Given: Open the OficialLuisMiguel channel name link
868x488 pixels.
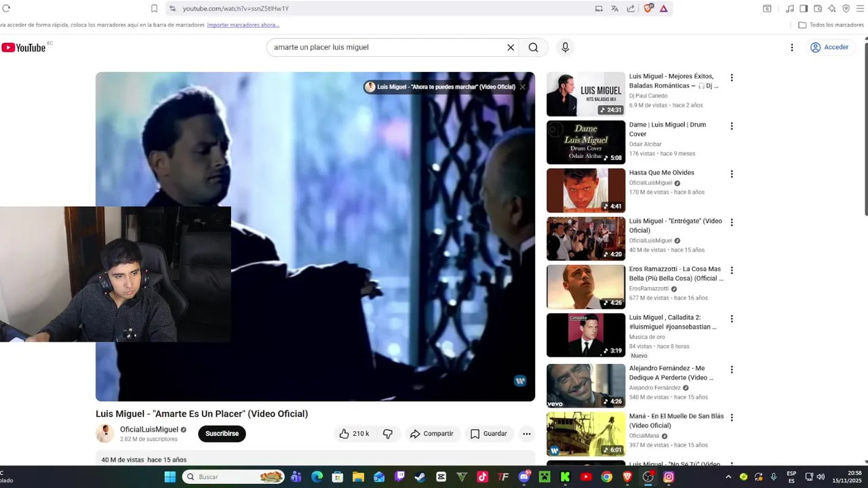Looking at the screenshot, I should click(149, 430).
